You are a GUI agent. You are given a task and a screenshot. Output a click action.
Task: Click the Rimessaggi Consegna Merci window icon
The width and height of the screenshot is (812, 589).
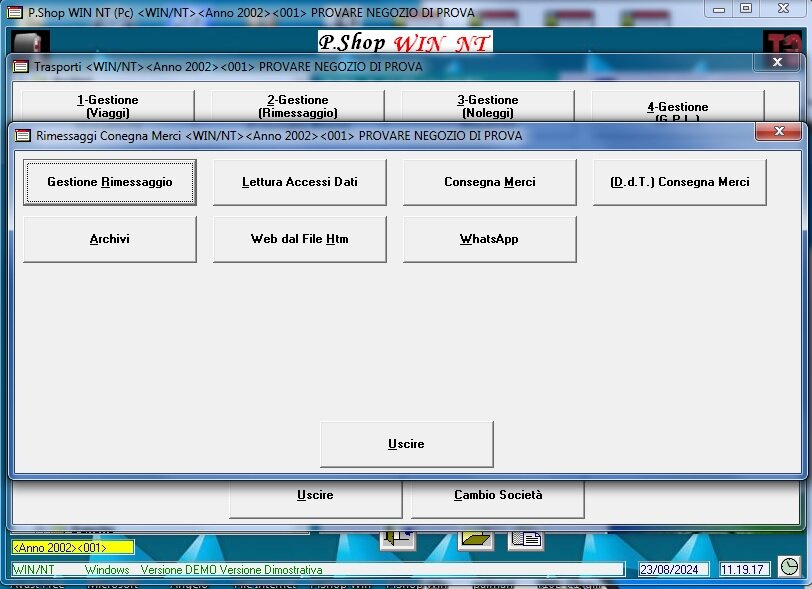(22, 135)
